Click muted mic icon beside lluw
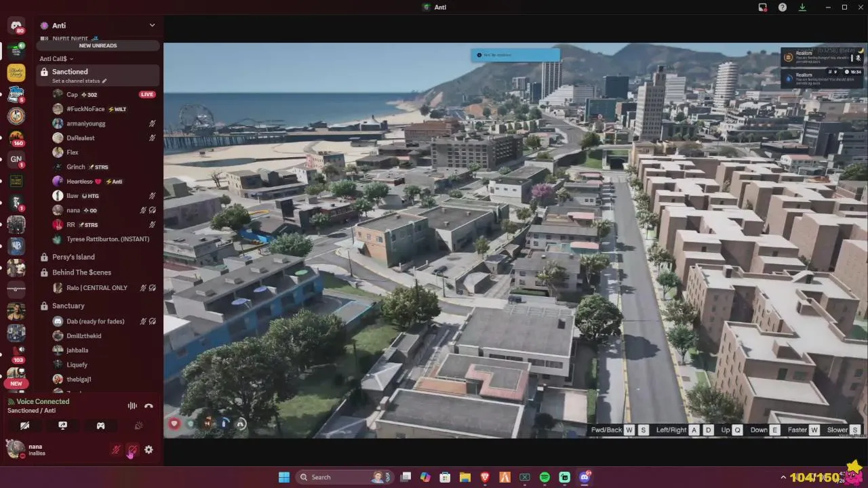The image size is (868, 488). click(153, 196)
